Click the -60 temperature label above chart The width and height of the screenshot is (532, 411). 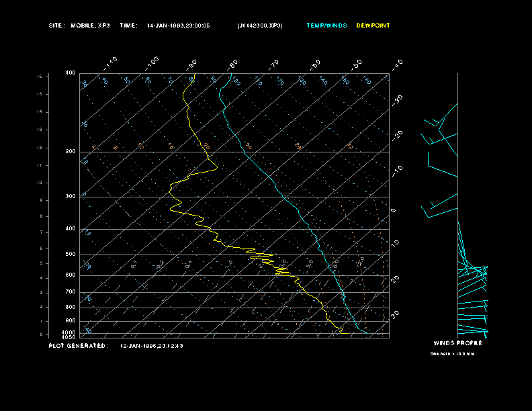click(x=315, y=64)
